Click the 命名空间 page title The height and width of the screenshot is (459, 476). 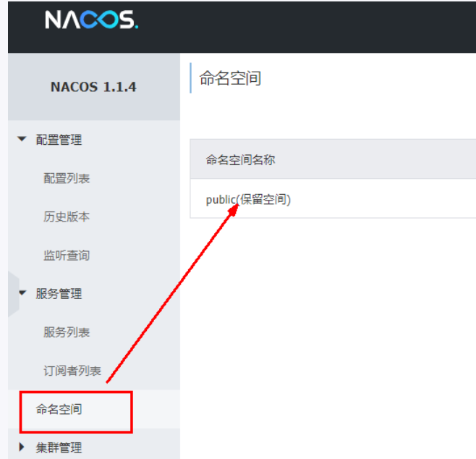tap(230, 78)
